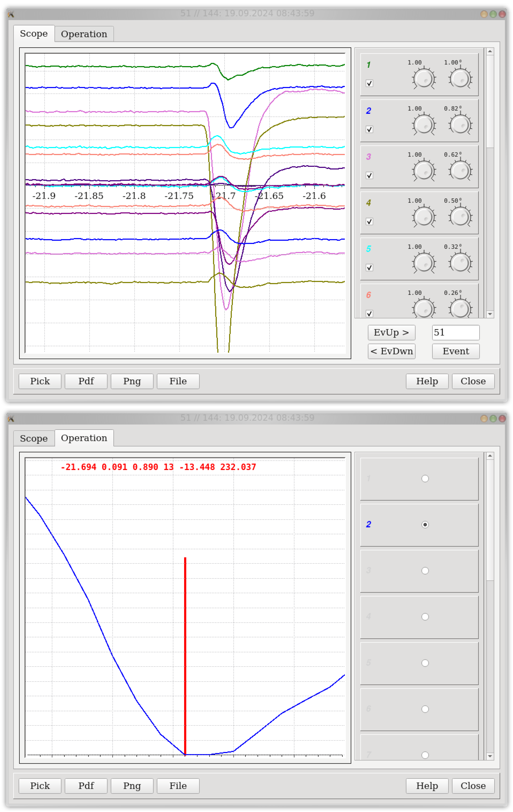Click the red pick marker line
513x812 pixels.
click(x=185, y=656)
